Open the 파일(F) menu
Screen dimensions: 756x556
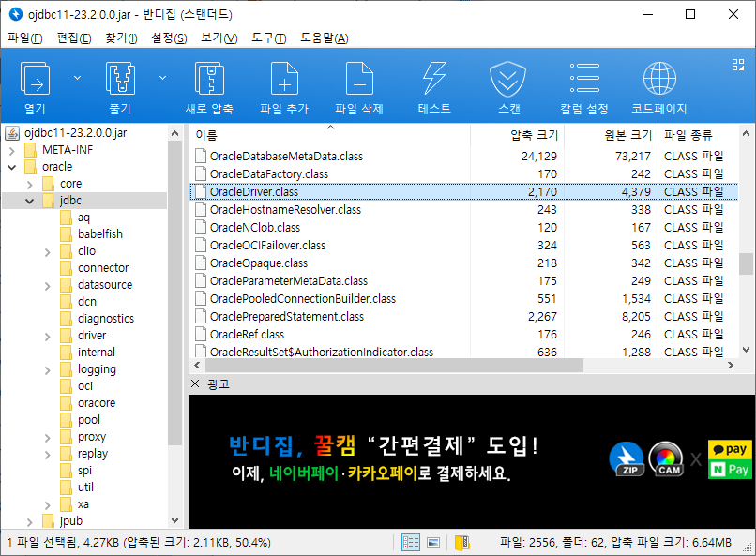tap(25, 38)
